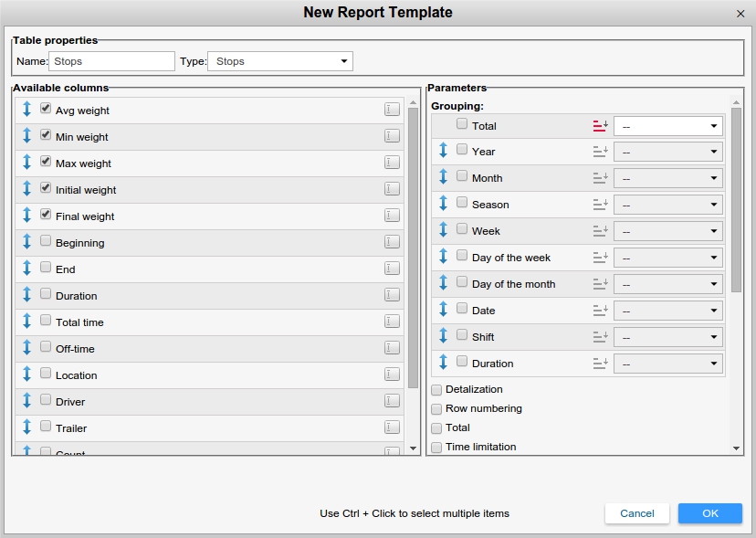The width and height of the screenshot is (756, 538).
Task: Click the rename icon for Location column
Action: tap(392, 374)
